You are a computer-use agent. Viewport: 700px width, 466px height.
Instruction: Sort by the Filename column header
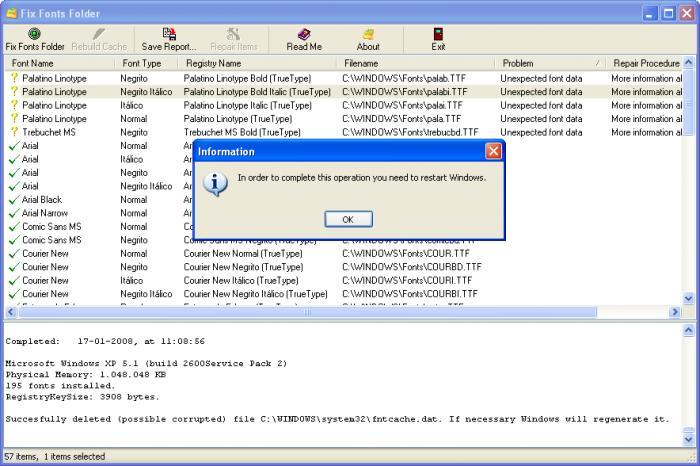click(x=416, y=63)
